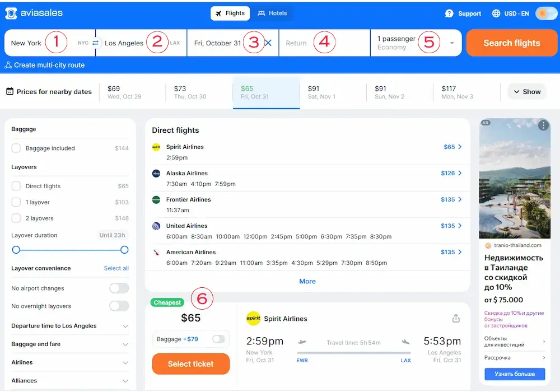Open United Airlines $135 flight arrow
The image size is (560, 392).
point(460,226)
